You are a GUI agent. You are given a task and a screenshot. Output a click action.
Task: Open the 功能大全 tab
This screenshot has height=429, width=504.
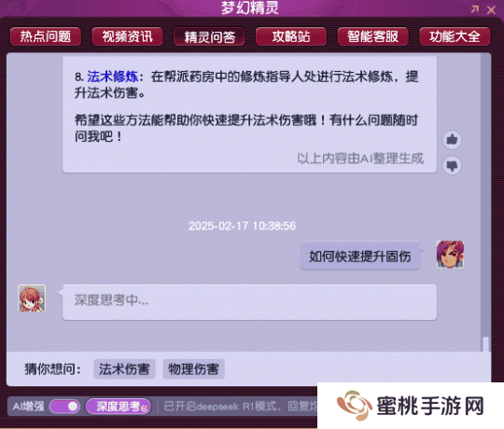click(455, 36)
